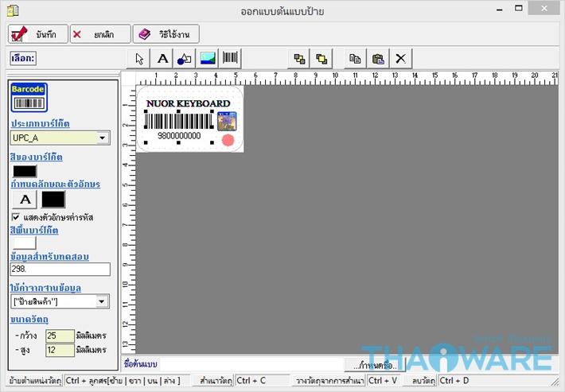Toggle แสดงตัวอักษรค่ารหัส checkbox
Viewport: 565px width, 392px height.
pos(16,217)
